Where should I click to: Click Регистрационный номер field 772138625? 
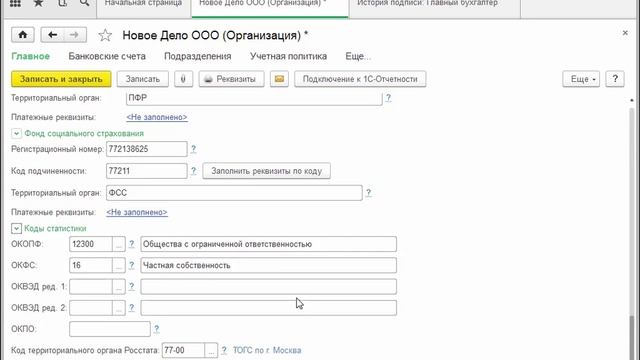147,149
